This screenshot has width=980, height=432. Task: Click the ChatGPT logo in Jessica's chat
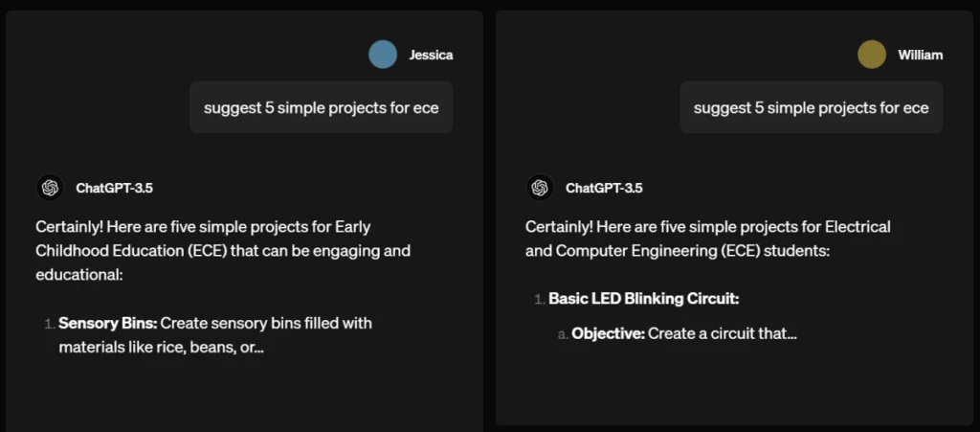(50, 188)
